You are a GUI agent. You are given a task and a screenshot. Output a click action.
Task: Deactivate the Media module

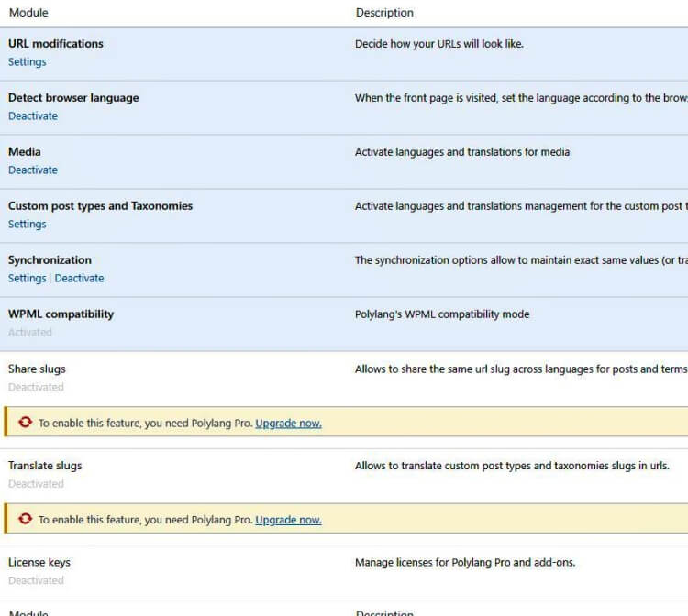(33, 170)
